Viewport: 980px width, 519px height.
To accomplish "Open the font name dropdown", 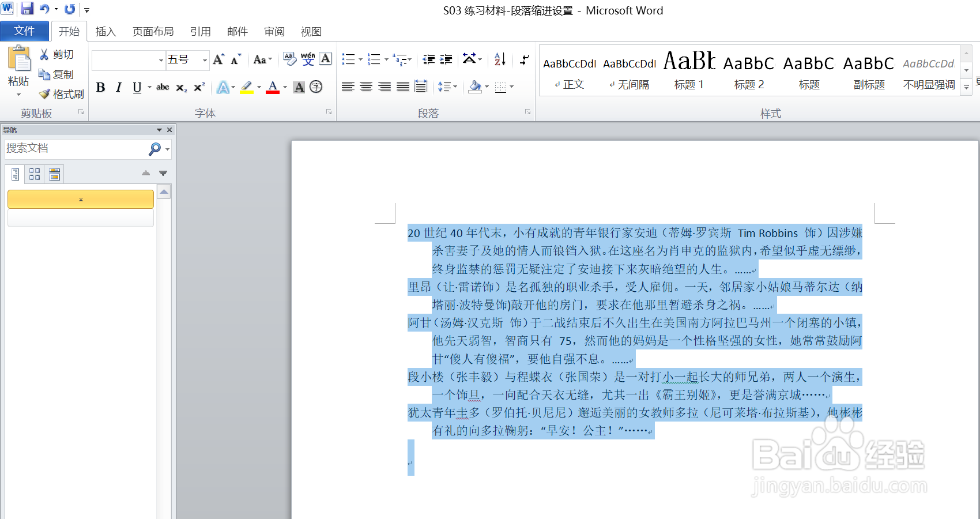I will pos(161,60).
